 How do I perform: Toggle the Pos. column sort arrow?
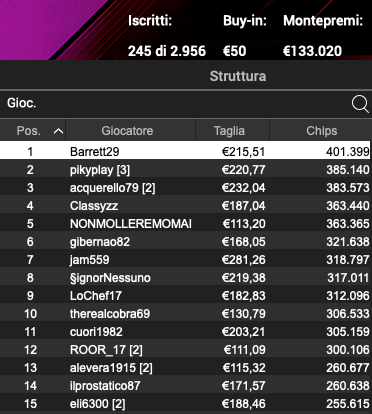58,131
